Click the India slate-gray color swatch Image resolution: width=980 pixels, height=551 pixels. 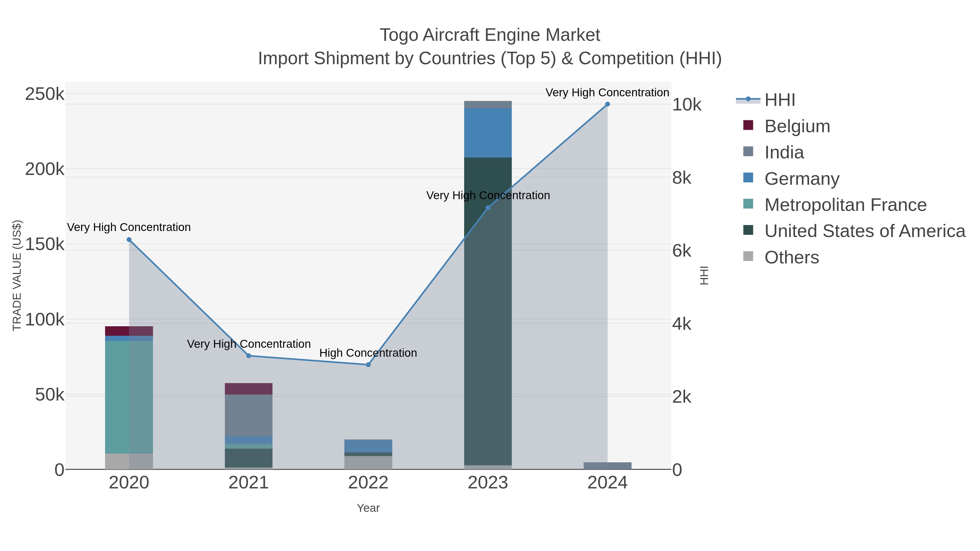tap(748, 151)
